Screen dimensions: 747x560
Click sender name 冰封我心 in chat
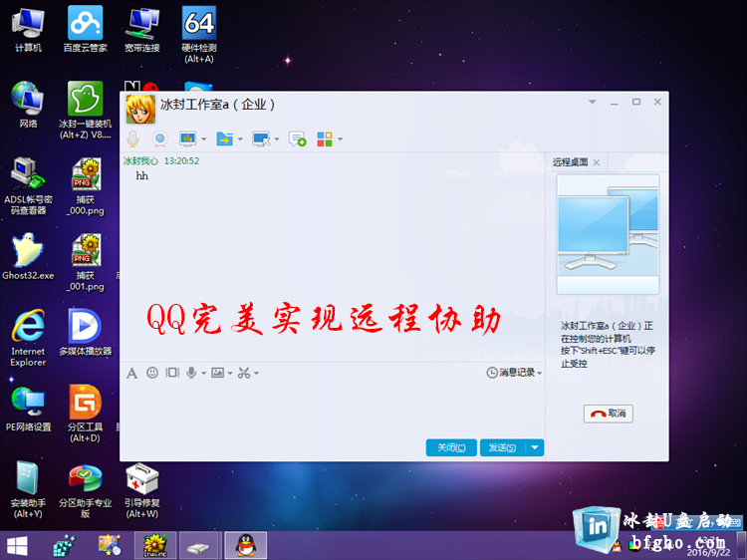pyautogui.click(x=140, y=161)
